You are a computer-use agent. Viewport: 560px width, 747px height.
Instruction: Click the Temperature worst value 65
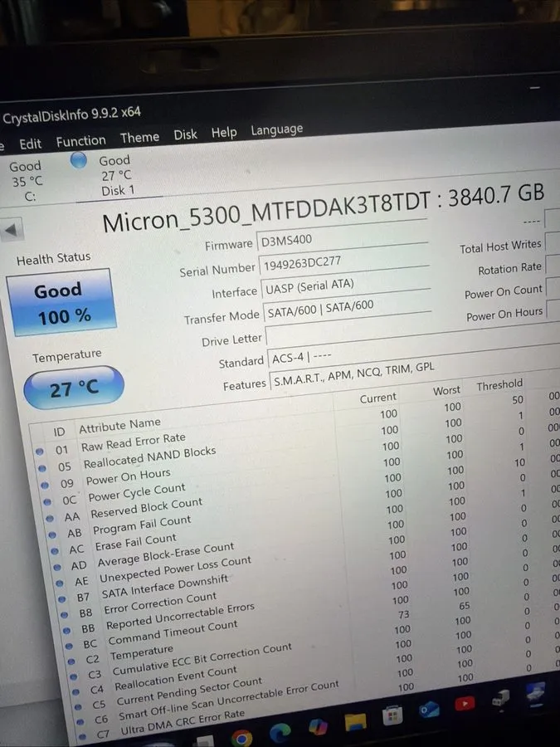(x=465, y=606)
